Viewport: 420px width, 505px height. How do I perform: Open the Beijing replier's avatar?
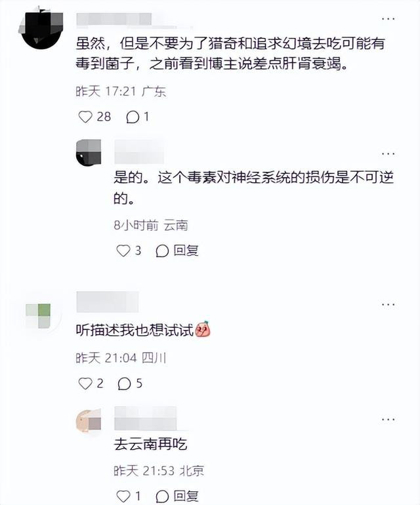point(89,421)
